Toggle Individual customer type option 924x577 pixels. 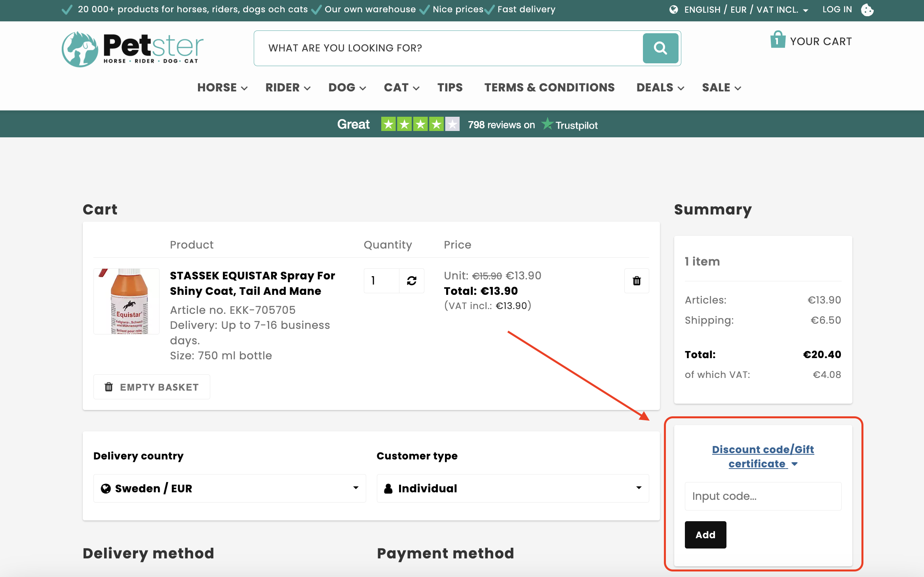511,489
